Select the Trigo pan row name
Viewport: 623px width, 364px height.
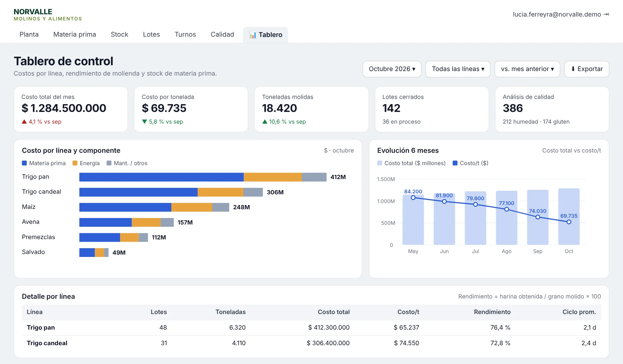point(41,328)
